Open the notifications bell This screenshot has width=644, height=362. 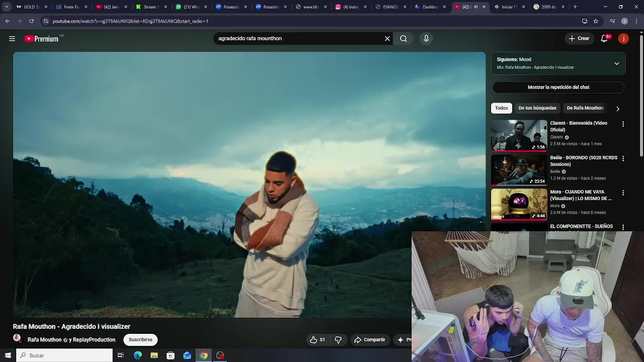(x=605, y=39)
